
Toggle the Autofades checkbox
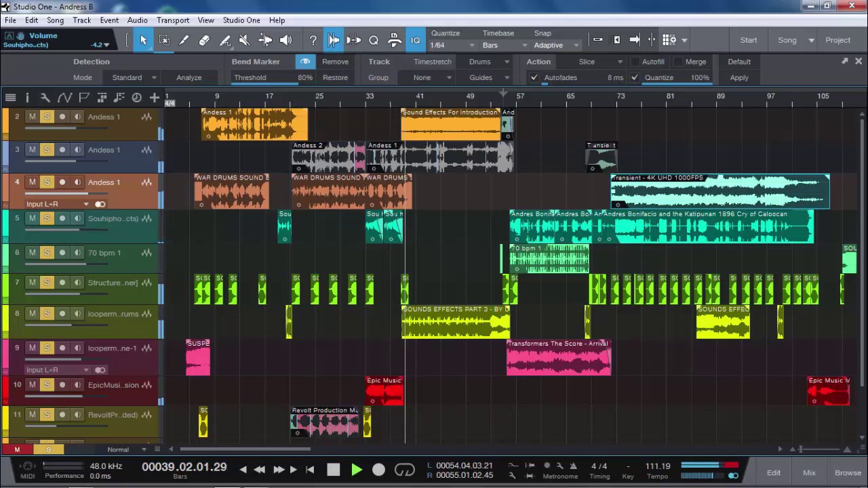[534, 78]
